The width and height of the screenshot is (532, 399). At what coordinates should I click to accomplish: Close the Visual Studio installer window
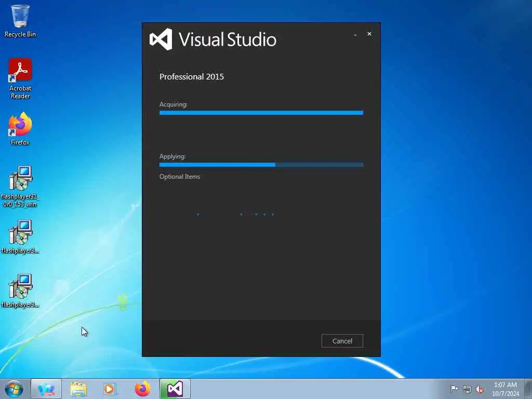coord(369,34)
